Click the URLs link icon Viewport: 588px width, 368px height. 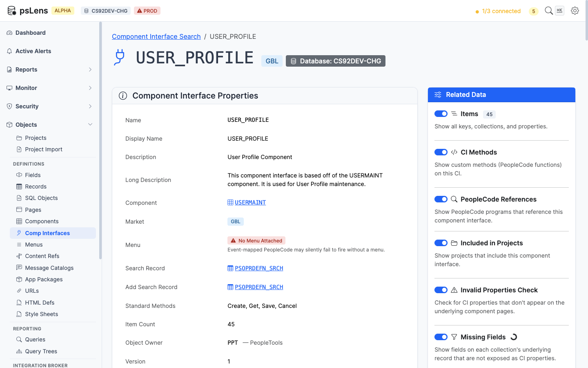pyautogui.click(x=19, y=291)
